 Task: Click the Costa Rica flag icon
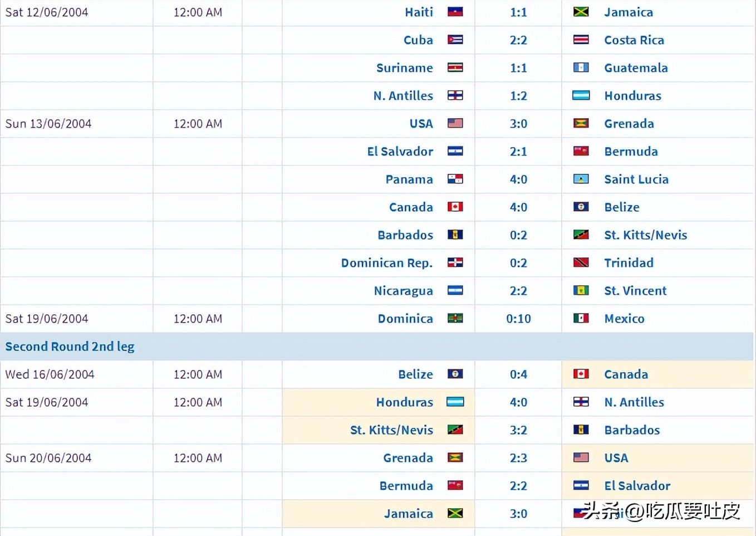pyautogui.click(x=581, y=40)
